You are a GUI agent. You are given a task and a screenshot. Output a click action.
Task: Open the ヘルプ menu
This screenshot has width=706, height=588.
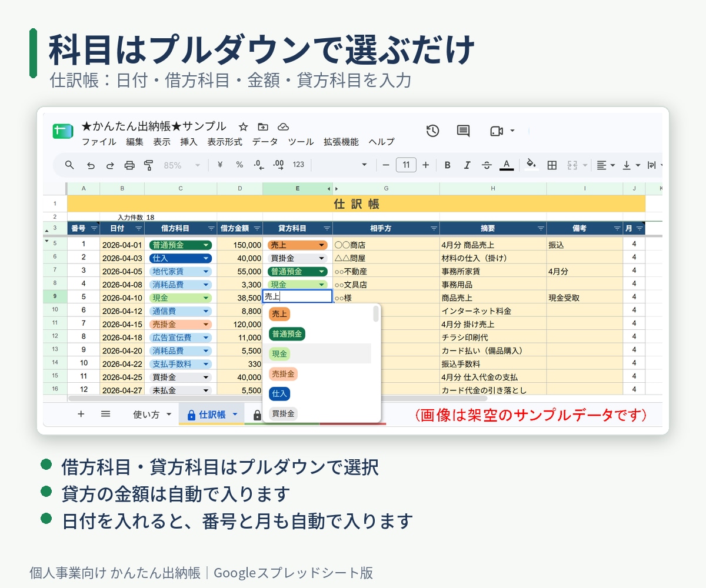(381, 142)
